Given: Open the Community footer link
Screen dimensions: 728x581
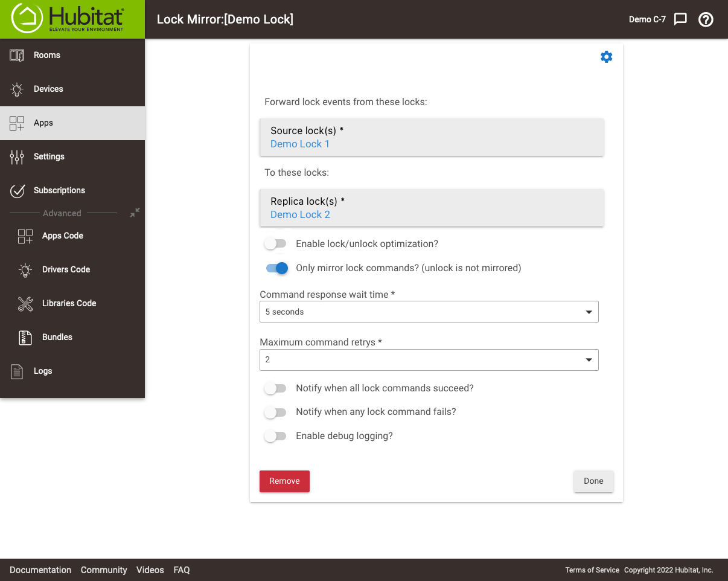Looking at the screenshot, I should point(104,570).
